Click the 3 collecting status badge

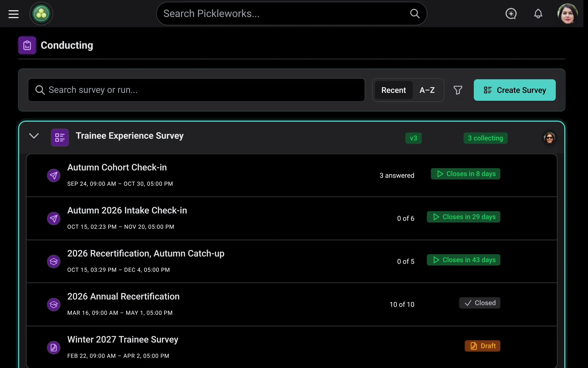tap(485, 138)
